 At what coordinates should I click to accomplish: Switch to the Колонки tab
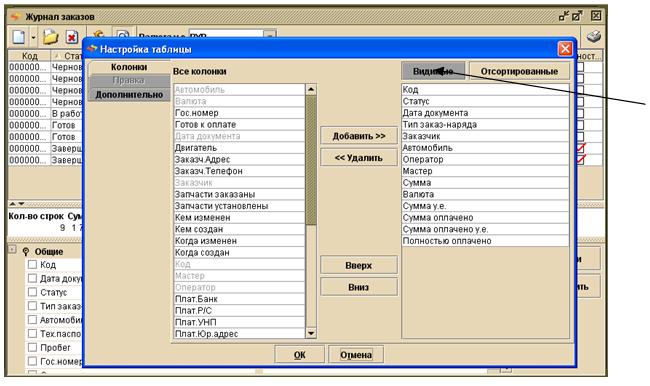click(129, 67)
